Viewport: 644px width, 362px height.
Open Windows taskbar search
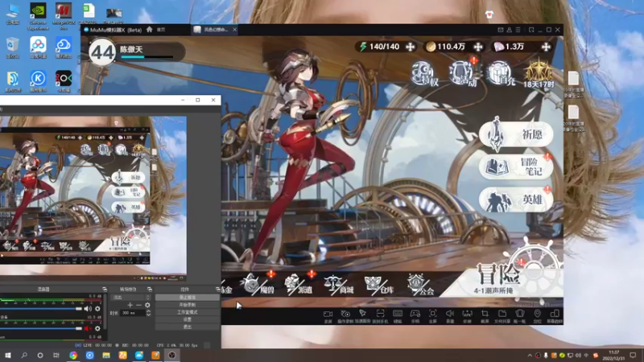24,355
